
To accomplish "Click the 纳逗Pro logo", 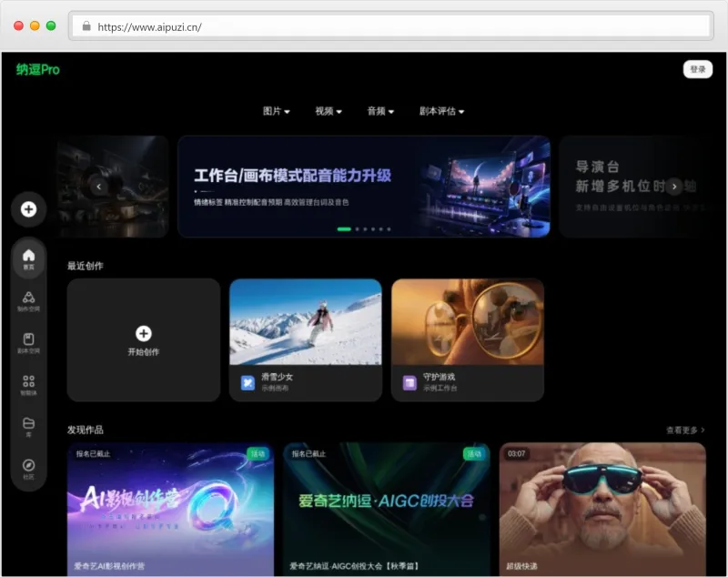I will click(38, 70).
